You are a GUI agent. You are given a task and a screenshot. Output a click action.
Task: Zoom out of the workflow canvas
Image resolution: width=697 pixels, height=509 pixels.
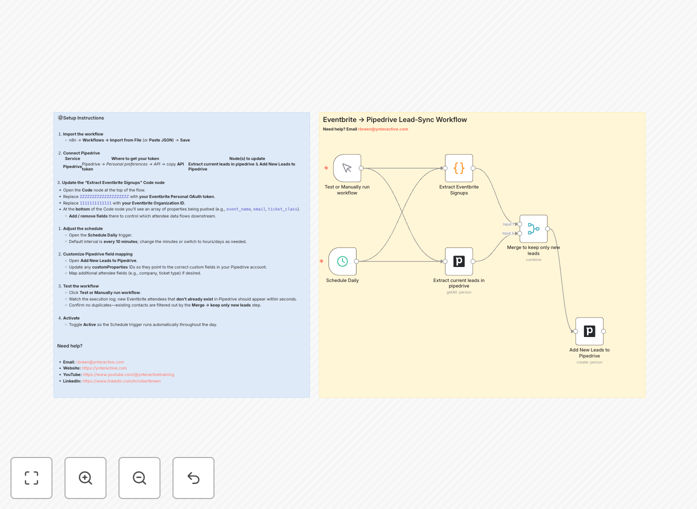(139, 478)
